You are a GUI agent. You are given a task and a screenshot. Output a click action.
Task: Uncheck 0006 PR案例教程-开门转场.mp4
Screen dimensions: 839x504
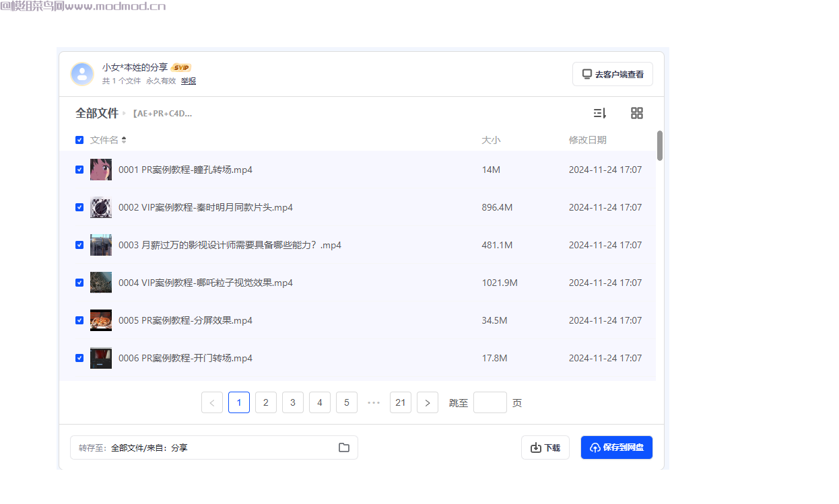(x=79, y=358)
